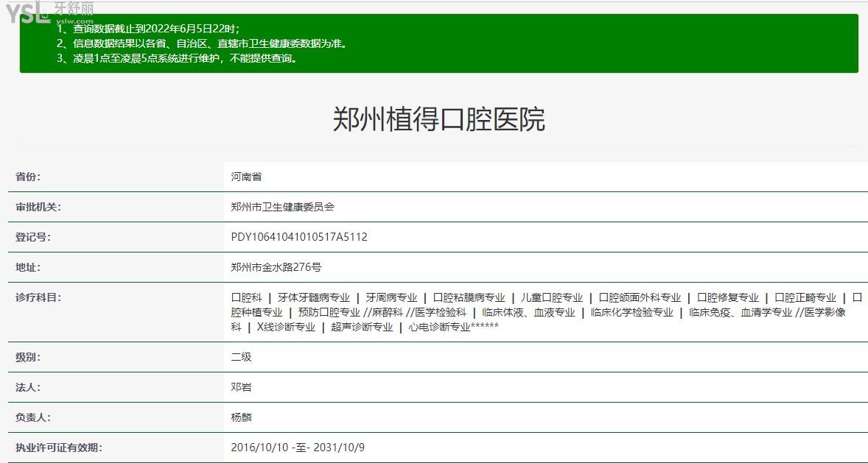Click the 河南省 value
This screenshot has width=868, height=463.
(246, 177)
